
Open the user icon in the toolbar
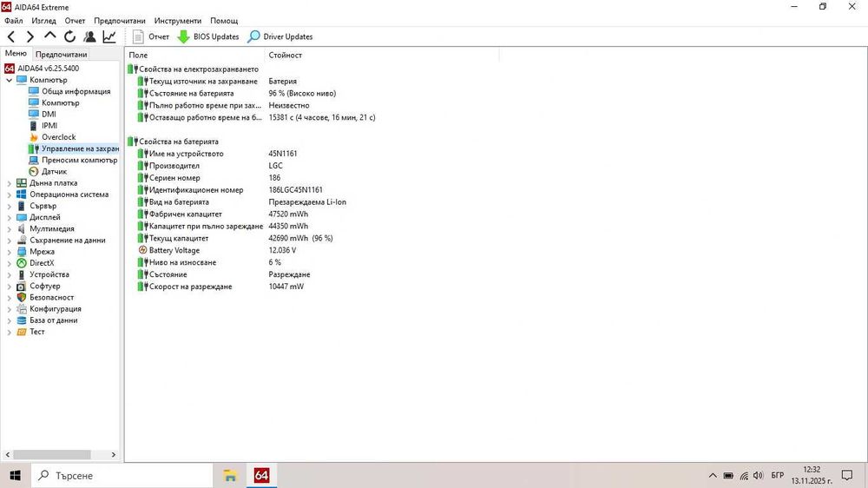click(89, 36)
